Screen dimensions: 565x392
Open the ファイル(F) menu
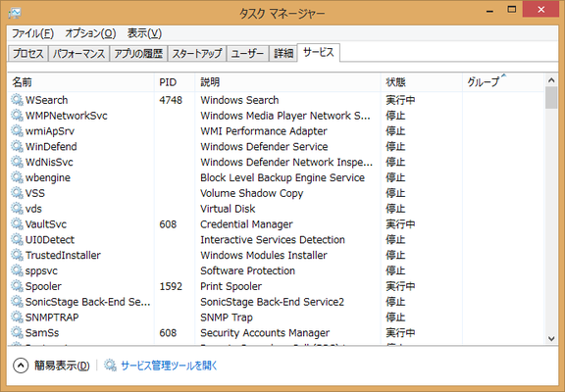pos(32,33)
